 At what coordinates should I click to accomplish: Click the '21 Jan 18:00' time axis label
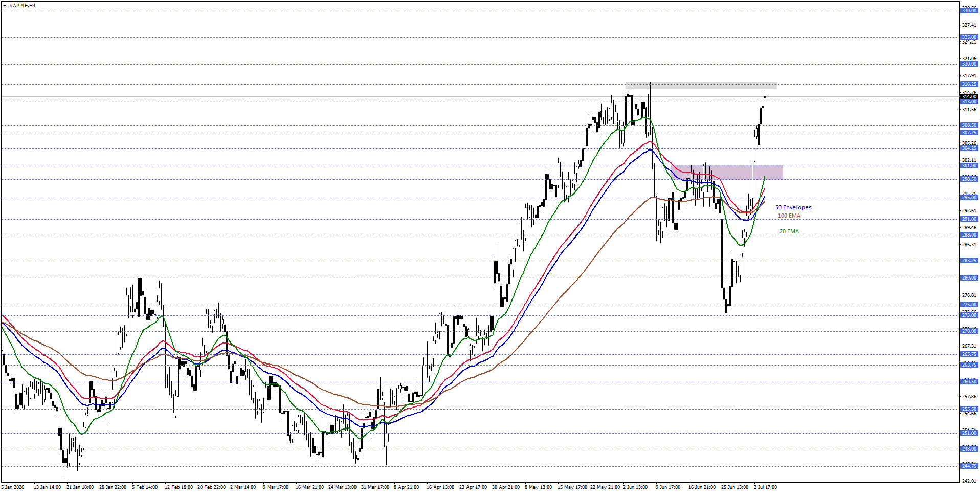pos(80,487)
